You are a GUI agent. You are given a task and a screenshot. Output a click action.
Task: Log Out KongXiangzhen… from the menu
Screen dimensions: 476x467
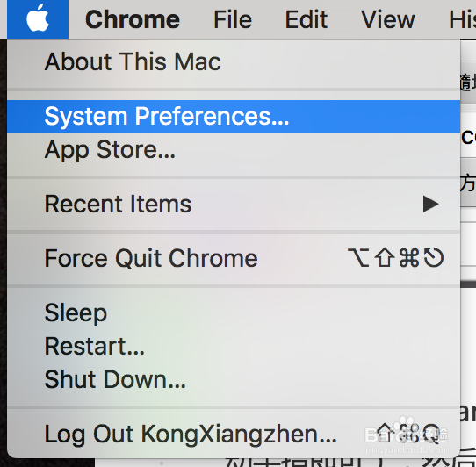(x=234, y=434)
